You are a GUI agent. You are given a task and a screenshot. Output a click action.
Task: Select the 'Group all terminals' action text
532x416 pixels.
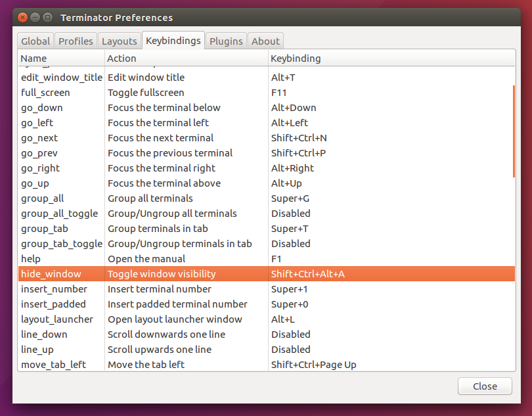click(x=150, y=198)
